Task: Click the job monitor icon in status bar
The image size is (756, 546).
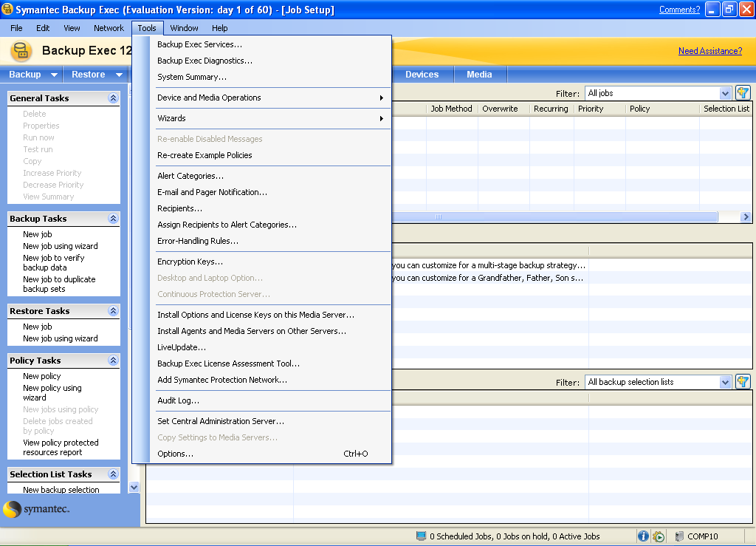Action: (659, 536)
